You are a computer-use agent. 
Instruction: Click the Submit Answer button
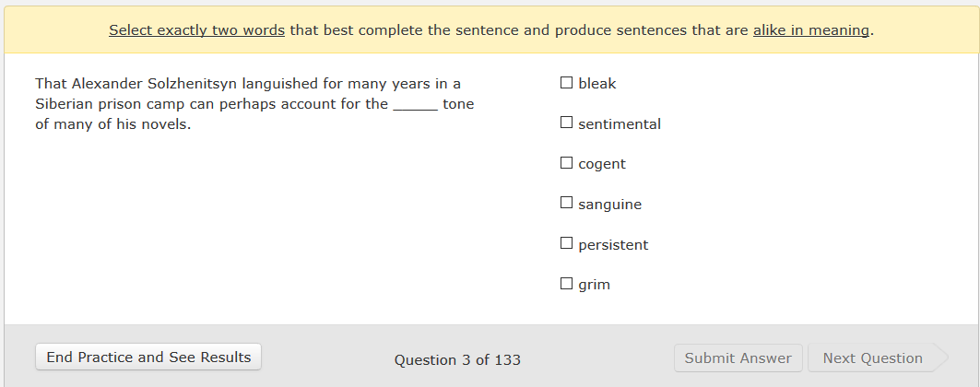click(738, 358)
